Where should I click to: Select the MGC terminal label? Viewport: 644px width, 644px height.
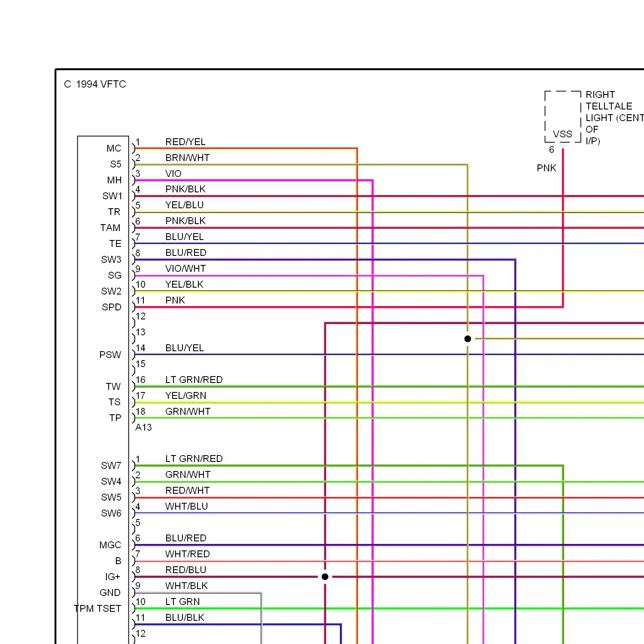[x=110, y=545]
